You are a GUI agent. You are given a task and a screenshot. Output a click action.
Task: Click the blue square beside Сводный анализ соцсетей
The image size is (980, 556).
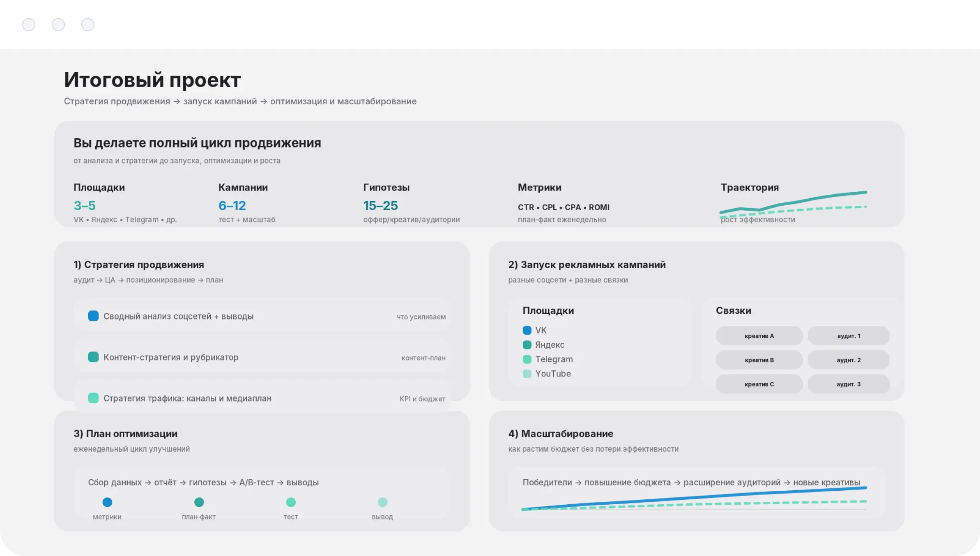(x=93, y=316)
